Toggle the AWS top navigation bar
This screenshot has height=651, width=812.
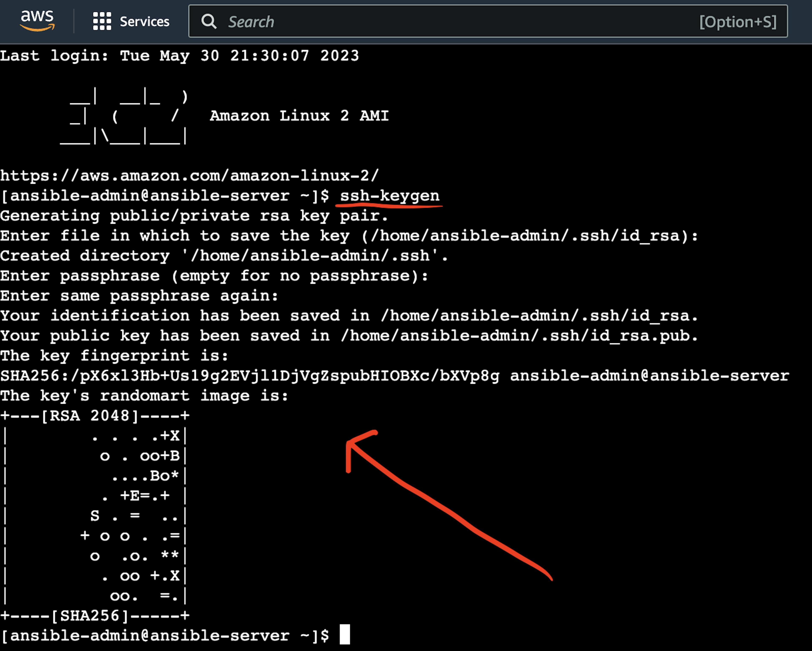tap(103, 20)
